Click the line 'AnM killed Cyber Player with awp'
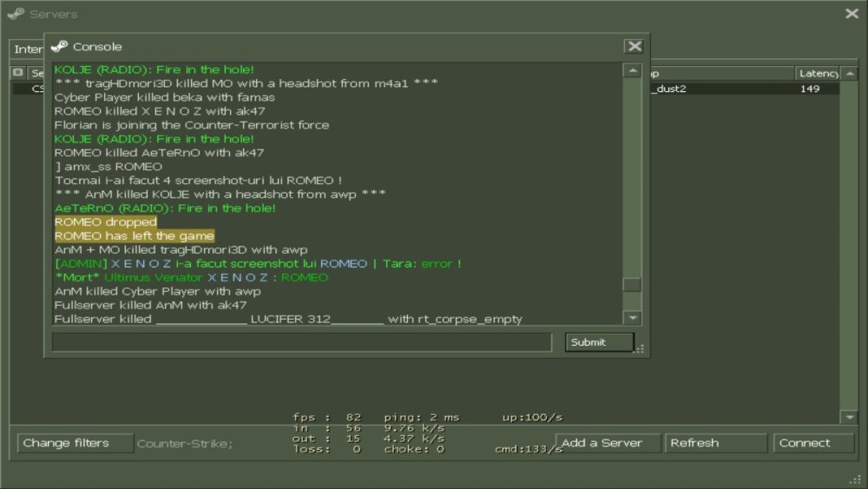868x489 pixels. pyautogui.click(x=158, y=291)
